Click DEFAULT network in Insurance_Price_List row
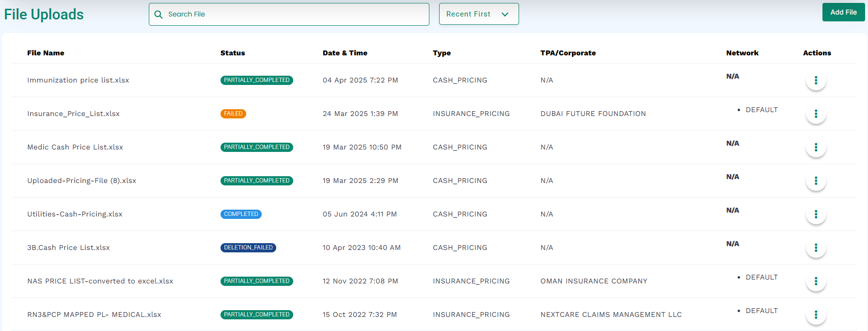Screen dimensions: 868x331 coord(761,110)
